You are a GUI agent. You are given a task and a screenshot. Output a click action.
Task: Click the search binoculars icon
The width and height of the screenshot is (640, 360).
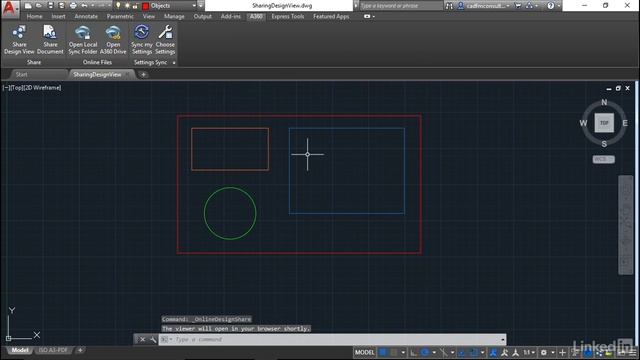coord(449,6)
